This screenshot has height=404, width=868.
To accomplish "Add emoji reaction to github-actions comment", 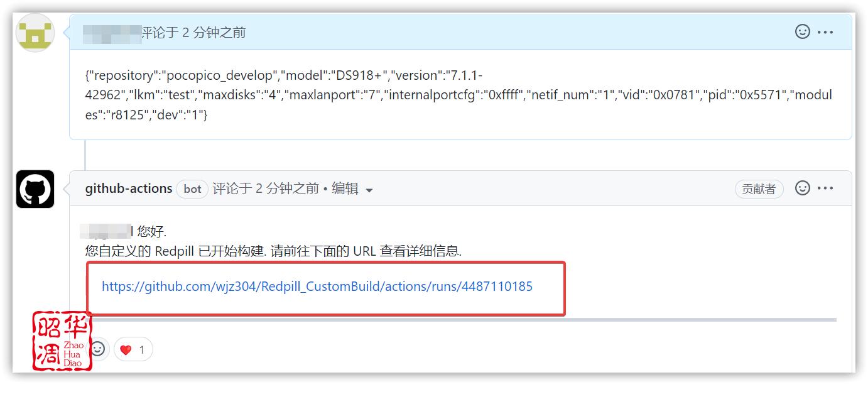I will (802, 188).
